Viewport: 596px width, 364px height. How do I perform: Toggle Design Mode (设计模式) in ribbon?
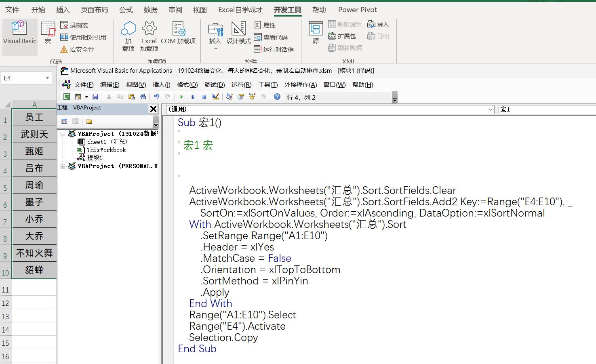(x=238, y=33)
